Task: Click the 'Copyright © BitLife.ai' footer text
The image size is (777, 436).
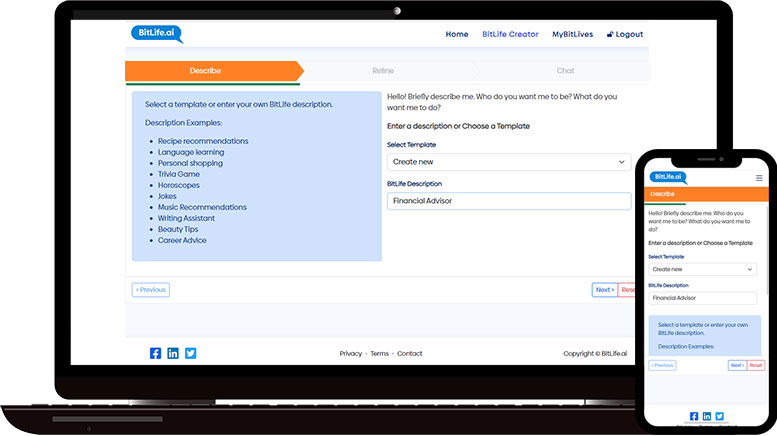Action: pyautogui.click(x=595, y=354)
